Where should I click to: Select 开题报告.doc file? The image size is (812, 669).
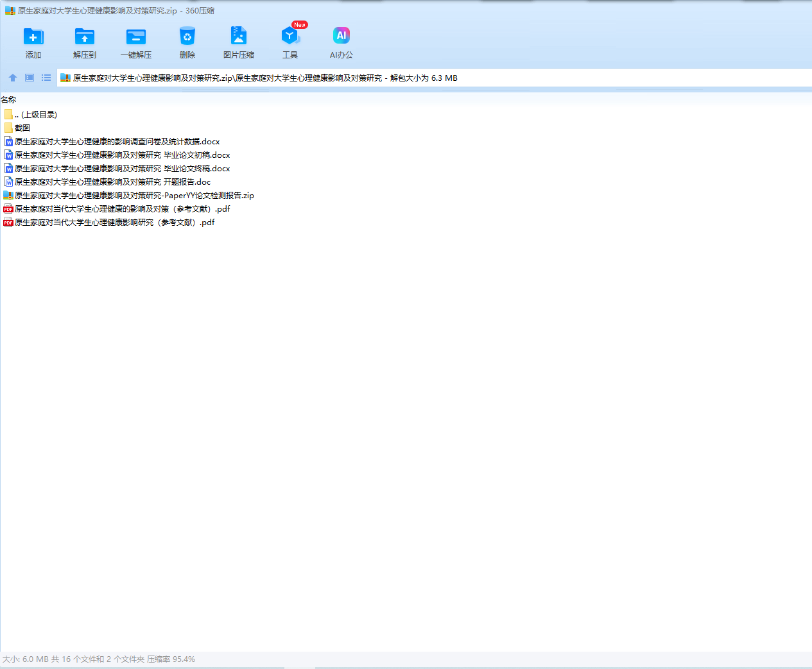click(x=107, y=182)
